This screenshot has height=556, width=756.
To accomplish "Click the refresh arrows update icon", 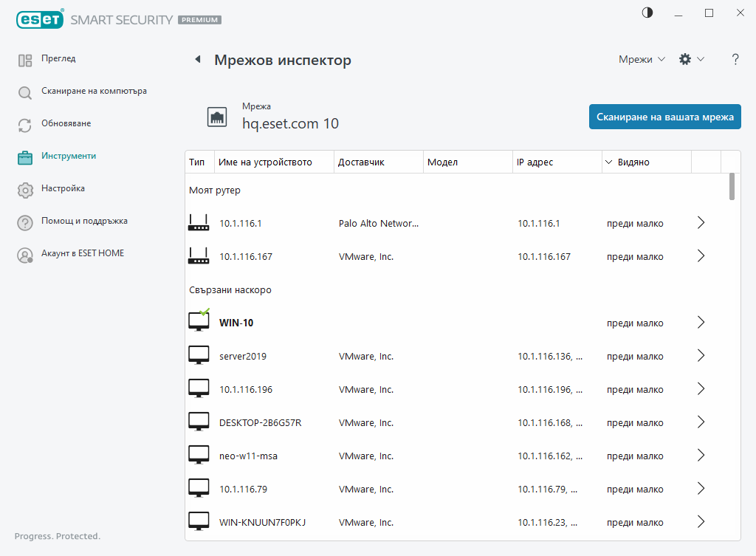I will pyautogui.click(x=25, y=126).
